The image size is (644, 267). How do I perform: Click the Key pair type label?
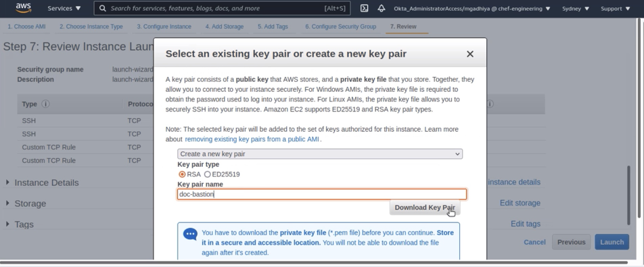tap(198, 164)
